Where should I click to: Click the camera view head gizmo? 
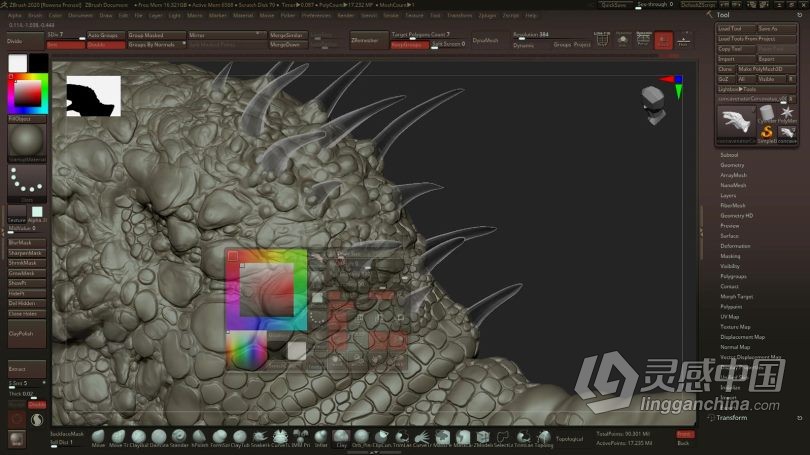pos(654,105)
